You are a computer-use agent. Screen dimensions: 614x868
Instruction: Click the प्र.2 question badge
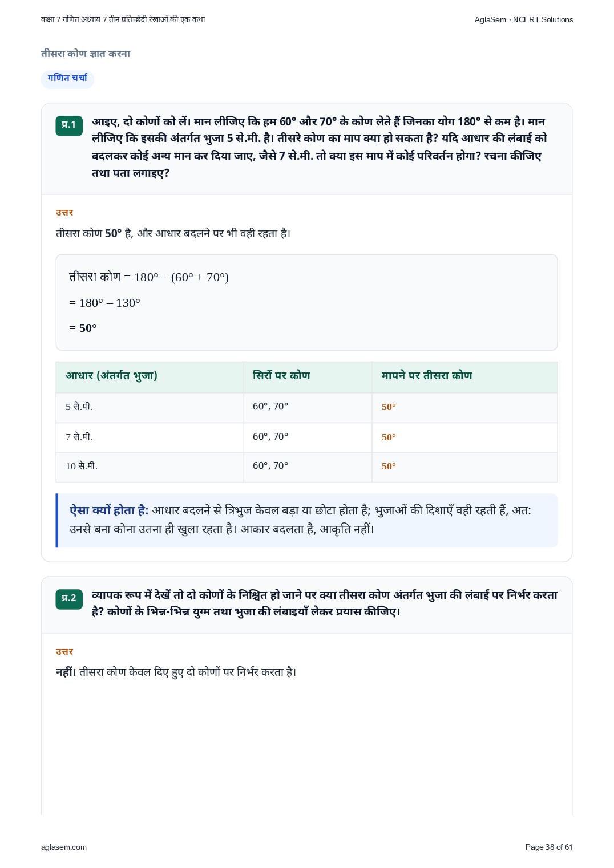69,599
